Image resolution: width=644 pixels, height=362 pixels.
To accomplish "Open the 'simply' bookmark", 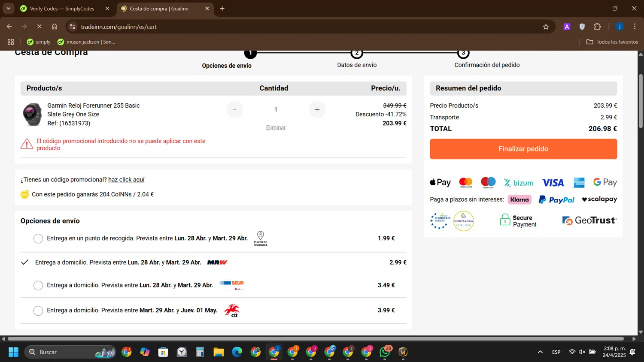I will (x=39, y=42).
